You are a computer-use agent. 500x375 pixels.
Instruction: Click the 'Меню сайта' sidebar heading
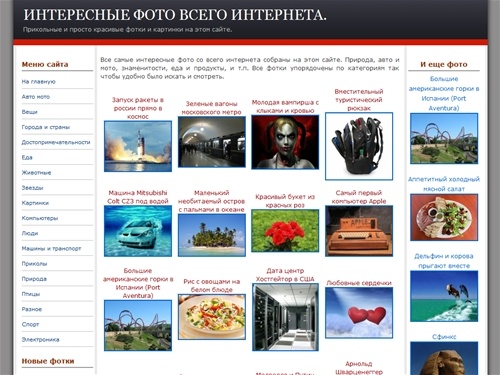point(45,64)
